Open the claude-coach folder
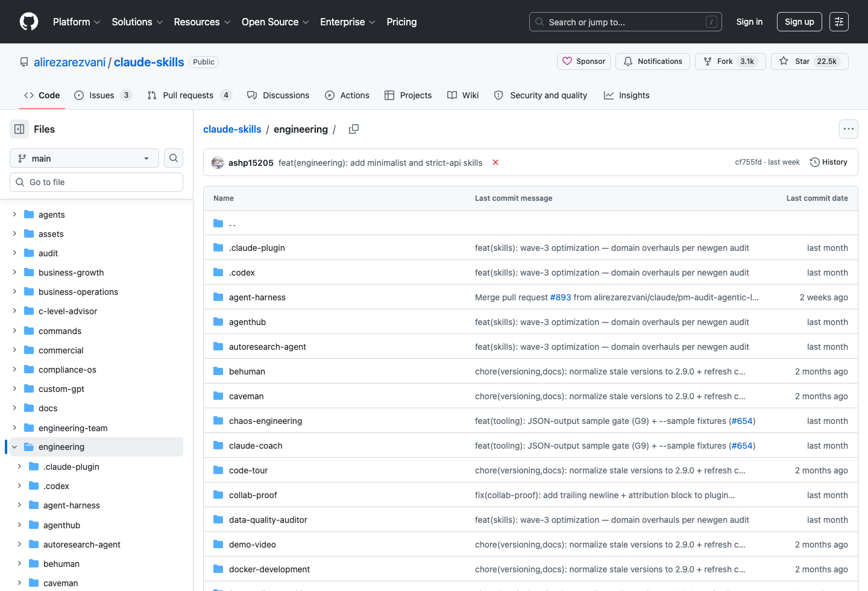 tap(256, 446)
